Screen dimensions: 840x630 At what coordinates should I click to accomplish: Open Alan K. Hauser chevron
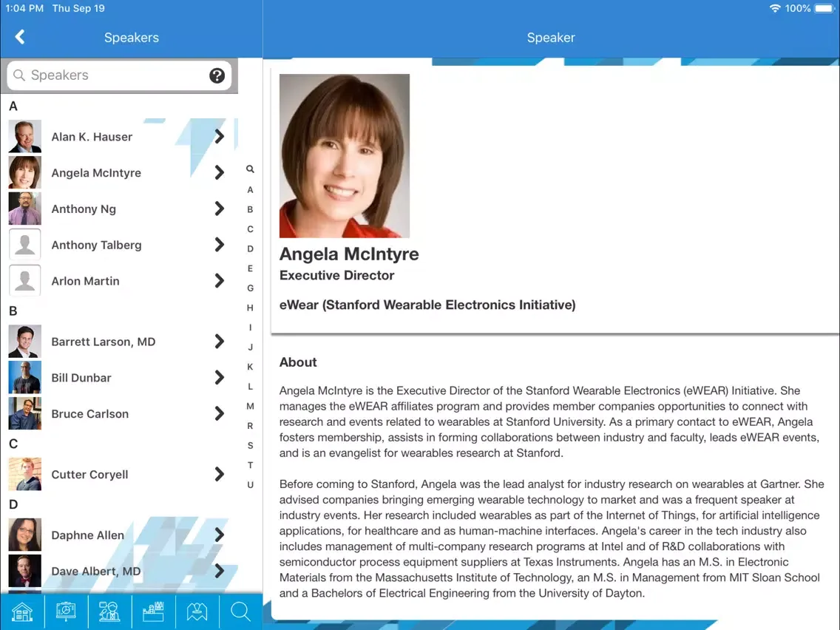[219, 137]
